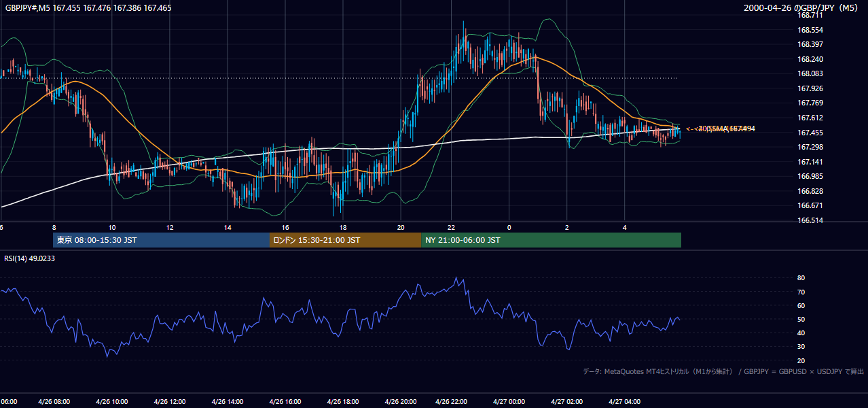Click the 4/26 18:00 bottom time label

point(343,401)
